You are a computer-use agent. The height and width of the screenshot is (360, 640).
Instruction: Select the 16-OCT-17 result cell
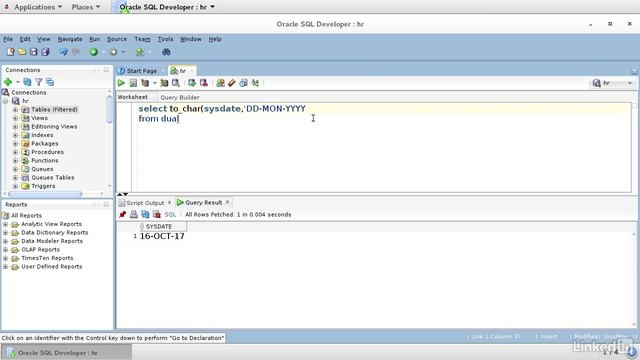click(162, 236)
